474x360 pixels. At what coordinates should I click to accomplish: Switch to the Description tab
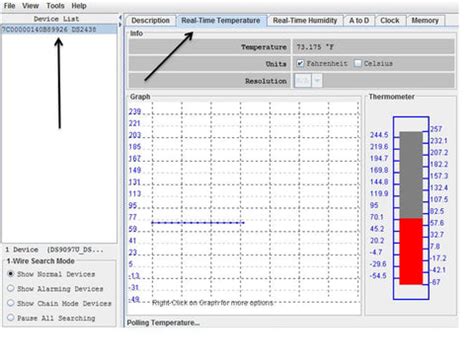150,21
